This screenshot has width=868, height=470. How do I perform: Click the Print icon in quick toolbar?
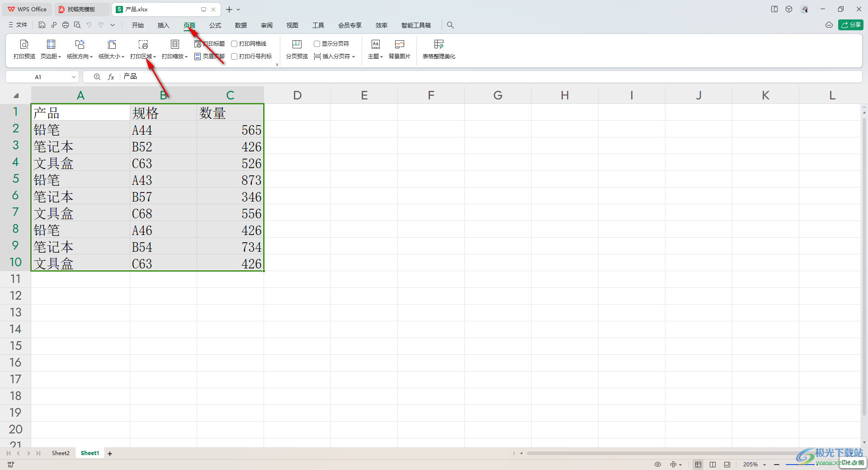(x=66, y=25)
